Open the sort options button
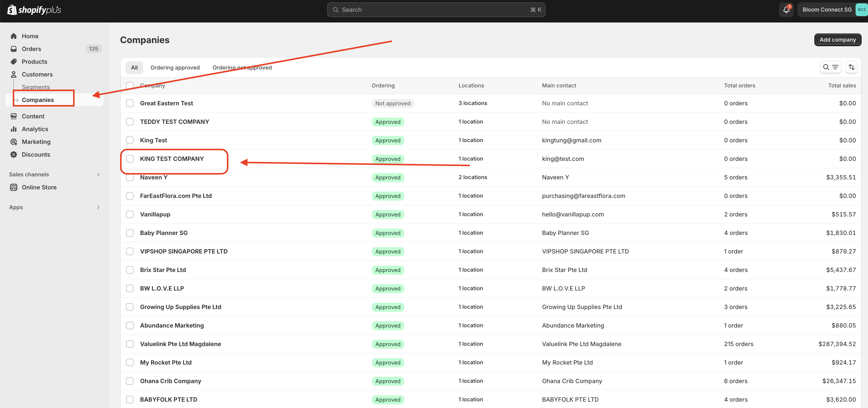 point(852,67)
